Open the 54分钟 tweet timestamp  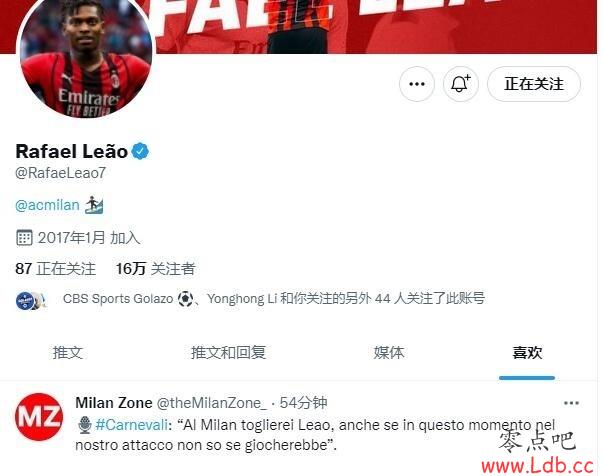click(303, 403)
